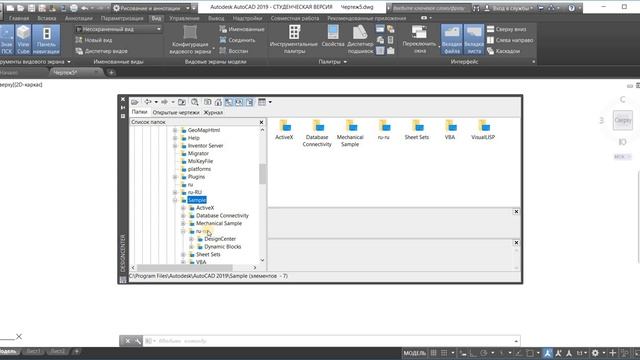Click the folder tree horizontal scrollbar

coord(184,268)
